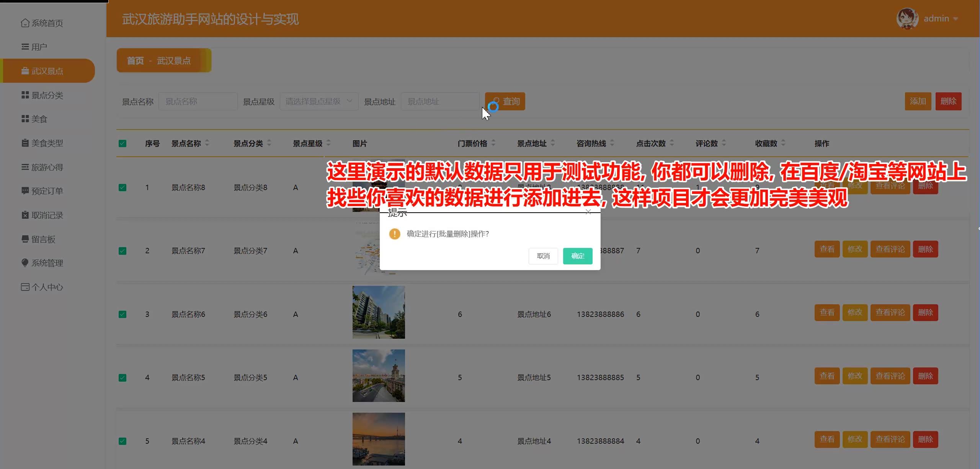Toggle the select-all checkbox in table header
Screen dimensions: 980x469
(x=122, y=144)
